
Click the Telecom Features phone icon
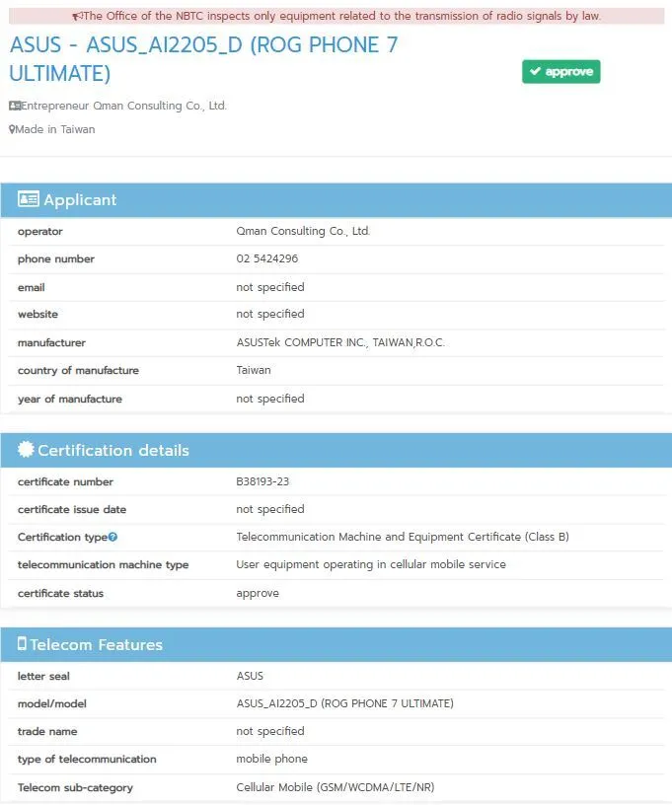[22, 643]
